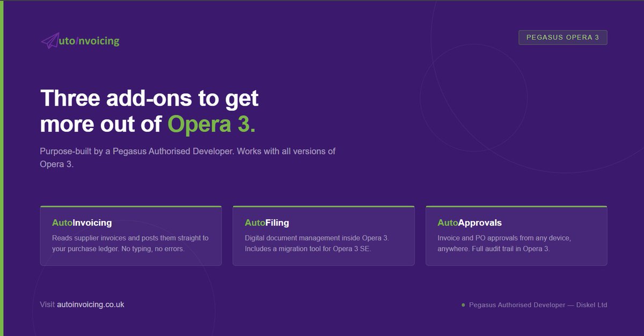Open the autoinvoicing.co.uk link
The width and height of the screenshot is (644, 336).
point(91,304)
